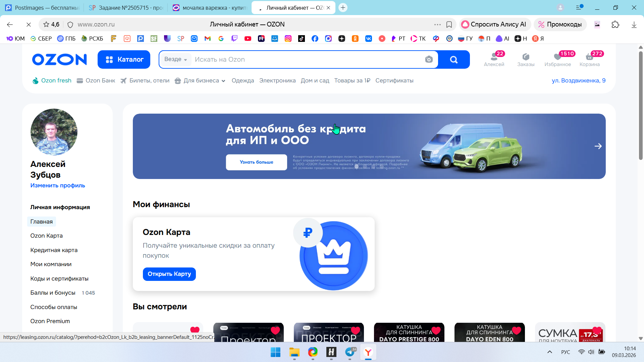
Task: Click the banner next arrow
Action: 598,146
